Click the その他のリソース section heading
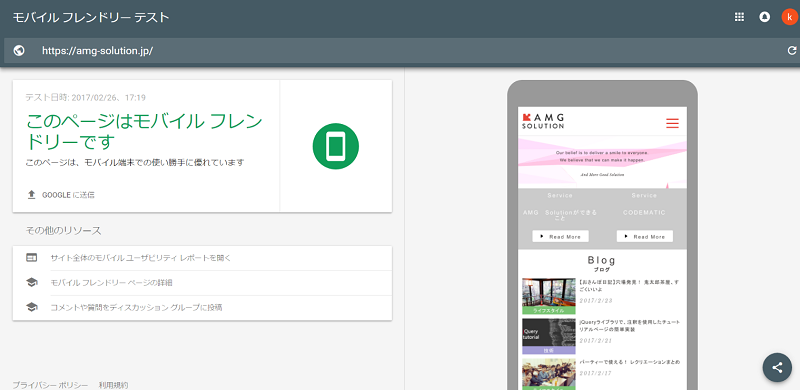The image size is (800, 390). [63, 230]
